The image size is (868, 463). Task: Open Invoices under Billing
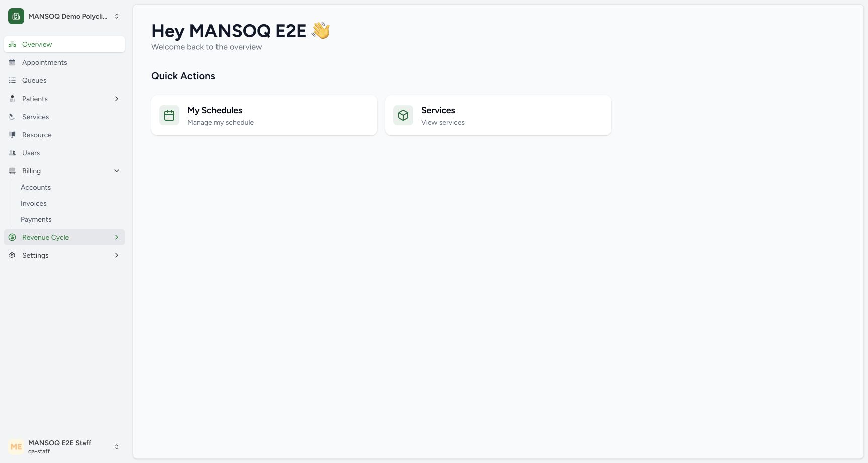[x=34, y=203]
